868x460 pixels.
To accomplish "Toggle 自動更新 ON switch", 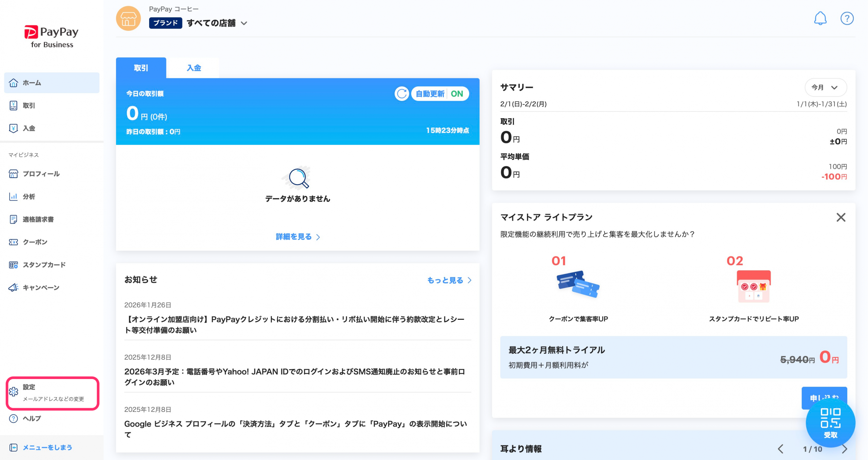I will pyautogui.click(x=440, y=94).
